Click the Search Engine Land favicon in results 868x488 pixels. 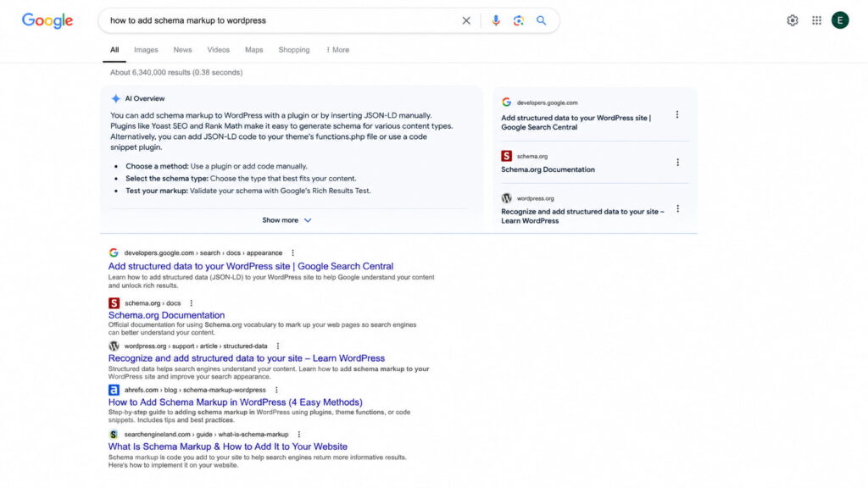click(x=114, y=435)
